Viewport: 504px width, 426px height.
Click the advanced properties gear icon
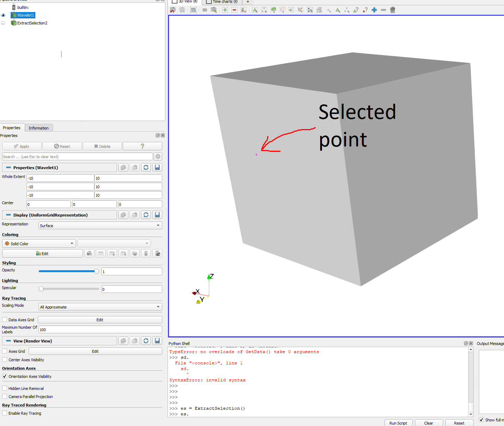(x=158, y=156)
